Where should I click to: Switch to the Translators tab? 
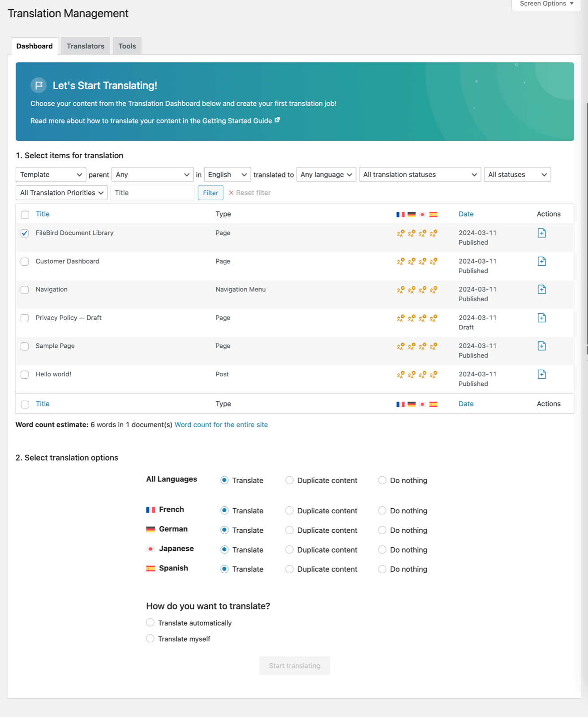86,46
